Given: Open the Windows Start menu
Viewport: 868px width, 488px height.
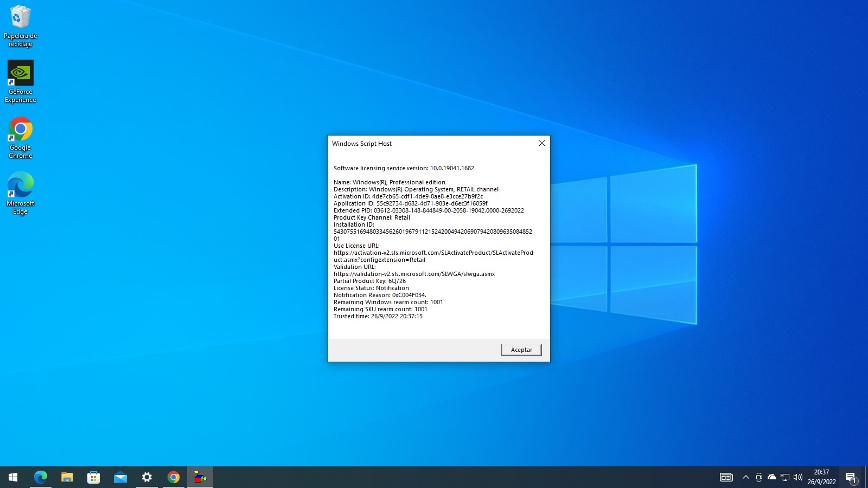Looking at the screenshot, I should (13, 477).
